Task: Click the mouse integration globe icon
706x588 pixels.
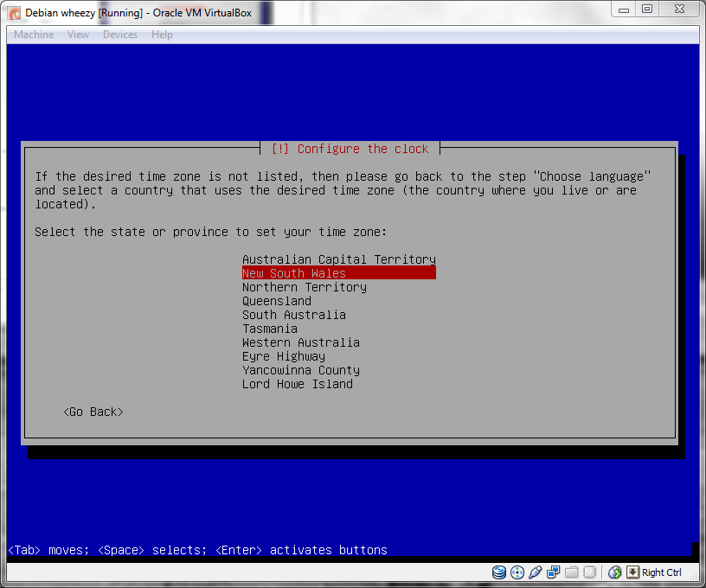Action: [x=614, y=572]
